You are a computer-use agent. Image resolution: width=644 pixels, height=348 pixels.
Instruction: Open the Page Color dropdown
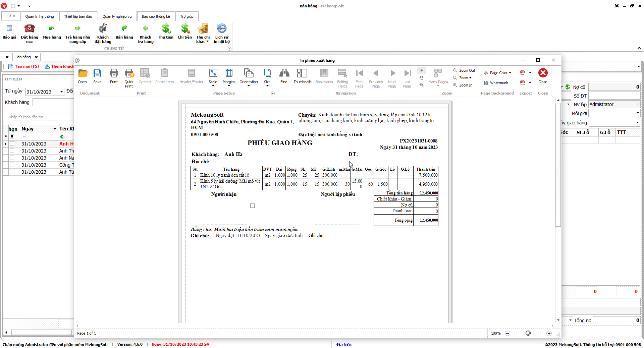498,73
